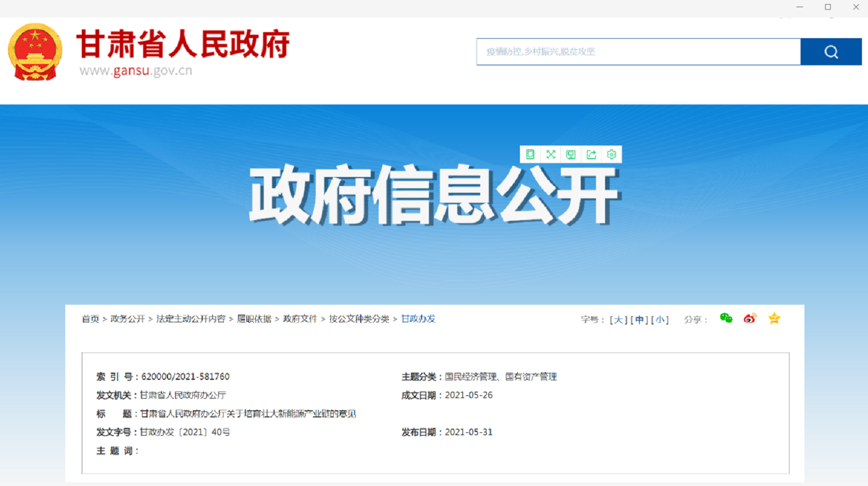868x486 pixels.
Task: Click the share/export icon in floating toolbar
Action: 591,154
